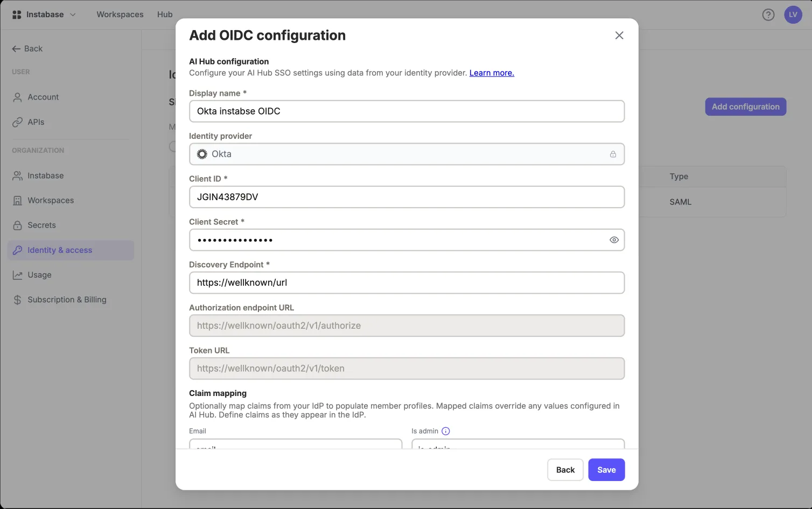Click the dialog Back button

565,470
